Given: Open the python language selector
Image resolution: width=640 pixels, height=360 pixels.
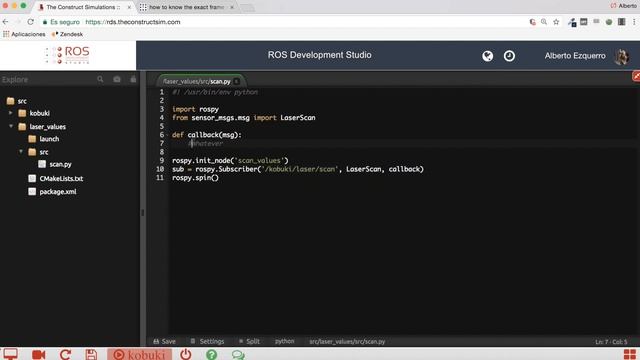Looking at the screenshot, I should click(x=284, y=341).
